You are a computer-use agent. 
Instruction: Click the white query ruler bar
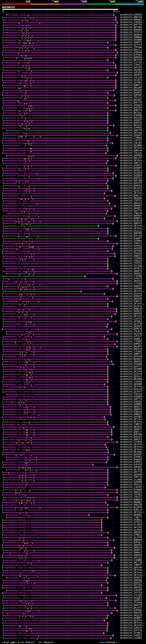60,9
